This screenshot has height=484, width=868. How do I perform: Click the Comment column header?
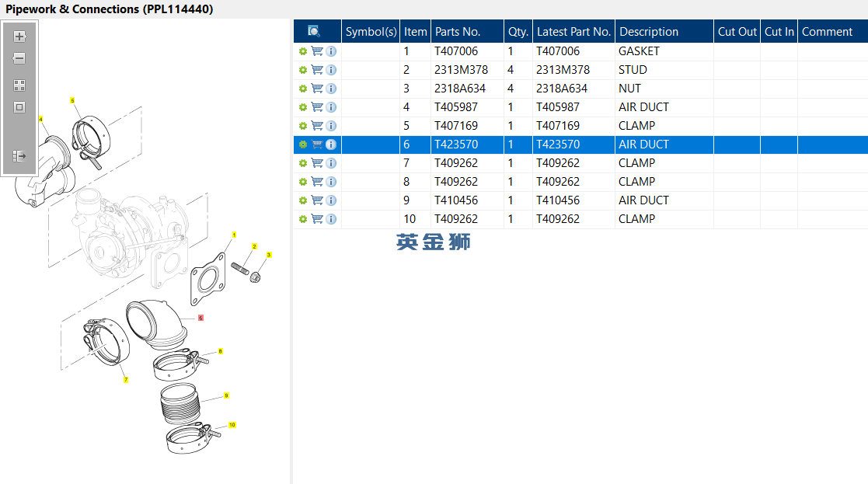[833, 32]
